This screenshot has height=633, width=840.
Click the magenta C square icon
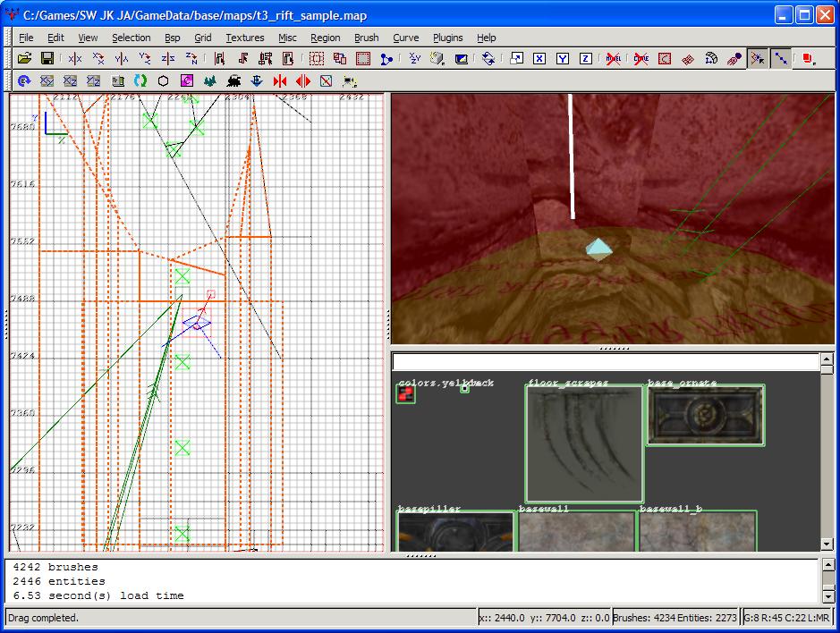point(186,80)
